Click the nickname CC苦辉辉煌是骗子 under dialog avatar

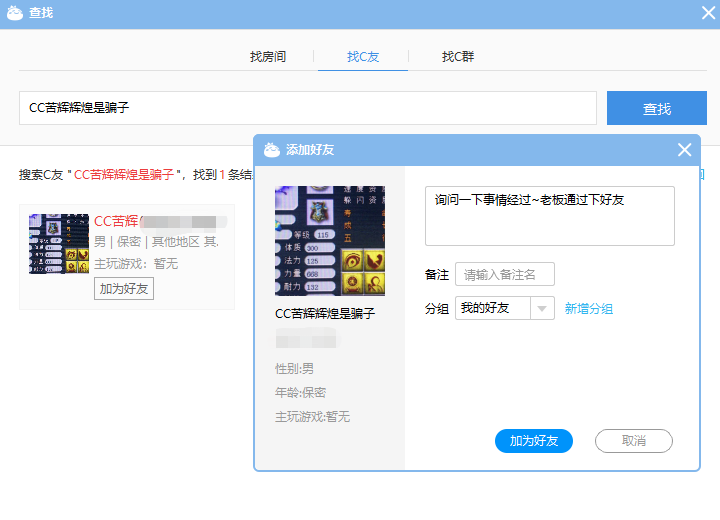325,314
